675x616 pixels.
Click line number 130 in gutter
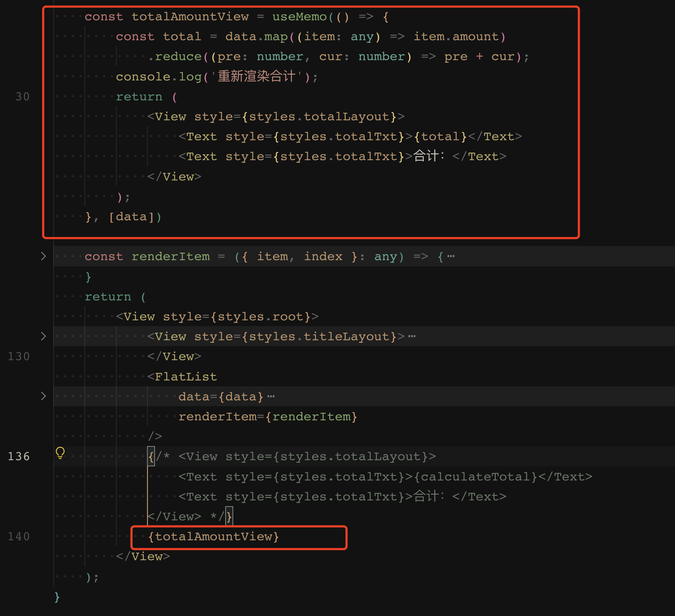coord(19,357)
